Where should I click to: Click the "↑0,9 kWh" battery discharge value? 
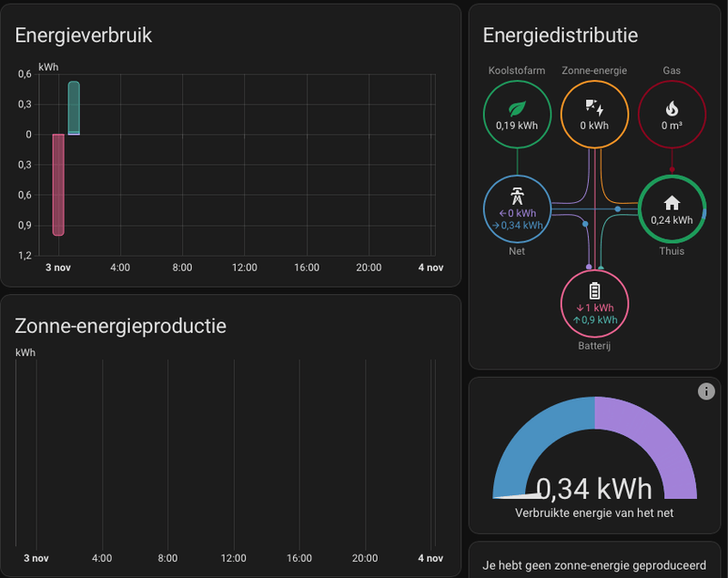tap(595, 319)
